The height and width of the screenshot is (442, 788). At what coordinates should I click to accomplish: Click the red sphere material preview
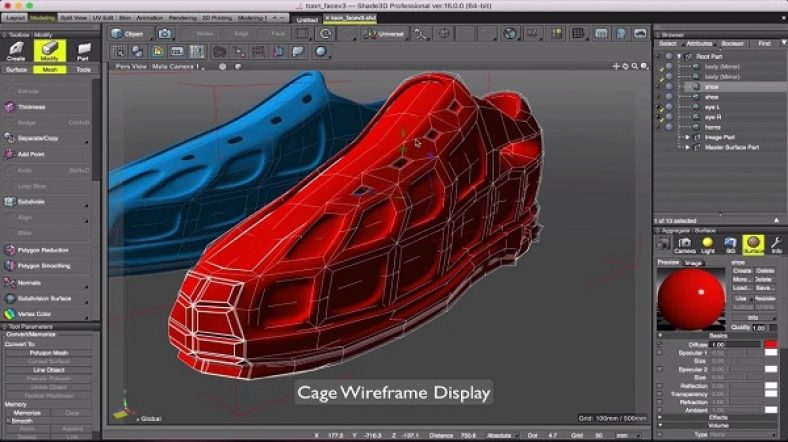pos(691,297)
